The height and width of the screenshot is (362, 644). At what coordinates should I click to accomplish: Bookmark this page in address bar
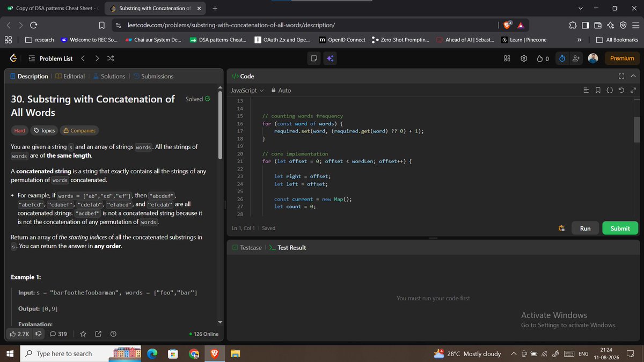101,25
